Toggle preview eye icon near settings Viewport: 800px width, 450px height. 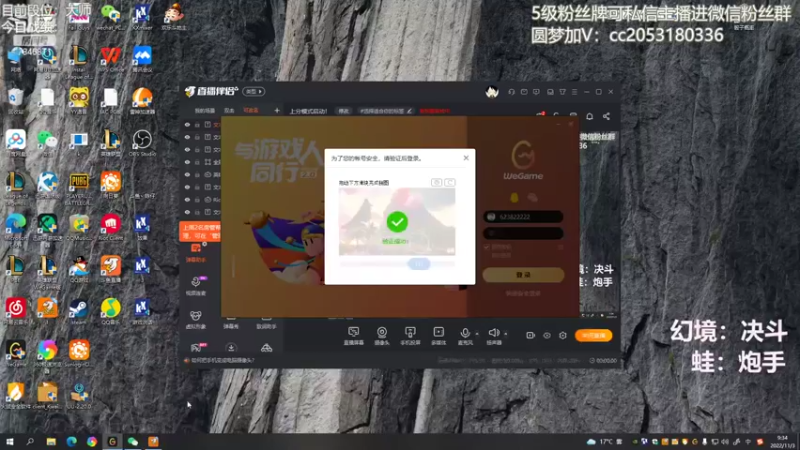click(x=546, y=335)
